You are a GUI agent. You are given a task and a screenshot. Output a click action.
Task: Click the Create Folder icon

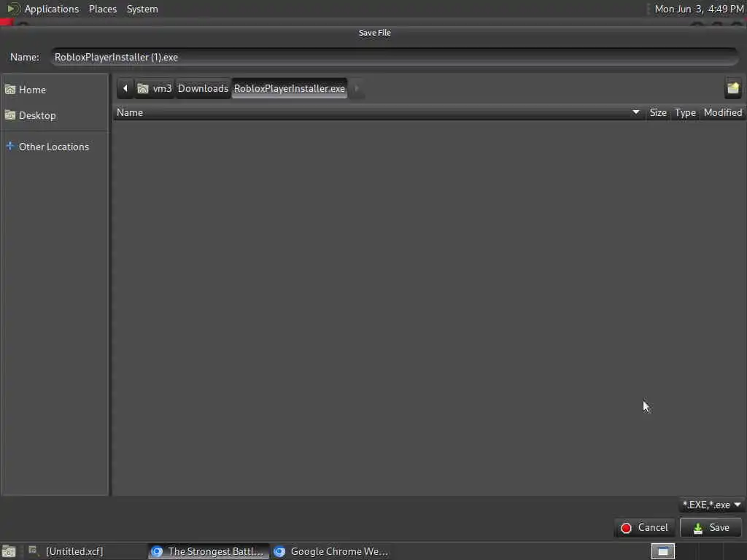point(732,88)
